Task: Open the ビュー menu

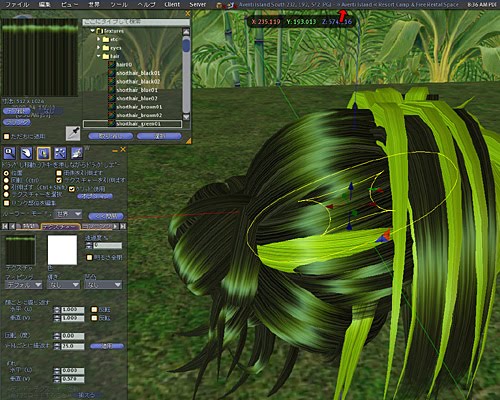Action: coord(69,4)
